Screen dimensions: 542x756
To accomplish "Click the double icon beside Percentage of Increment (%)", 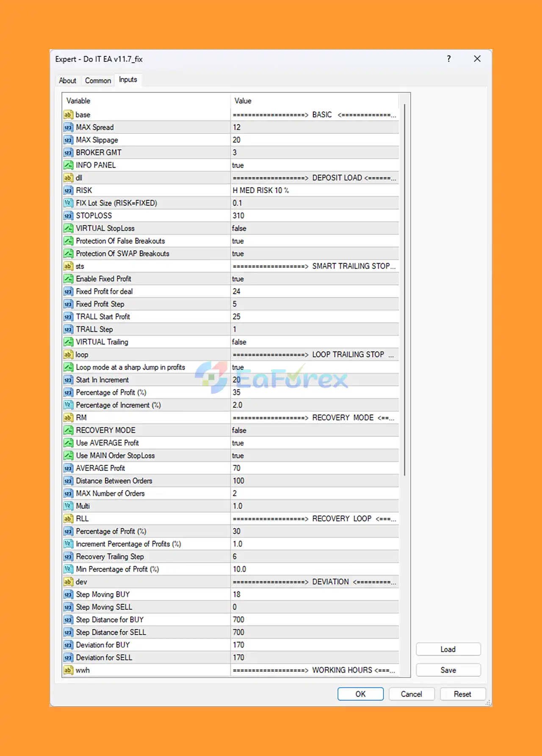I will click(x=68, y=405).
